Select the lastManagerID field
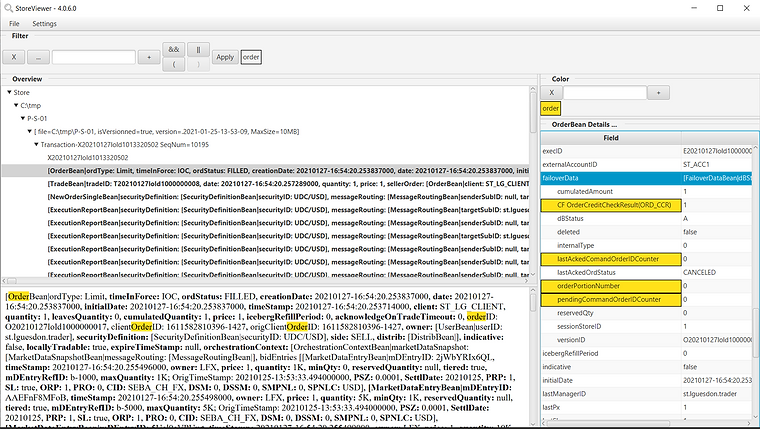760x429 pixels. (x=611, y=394)
